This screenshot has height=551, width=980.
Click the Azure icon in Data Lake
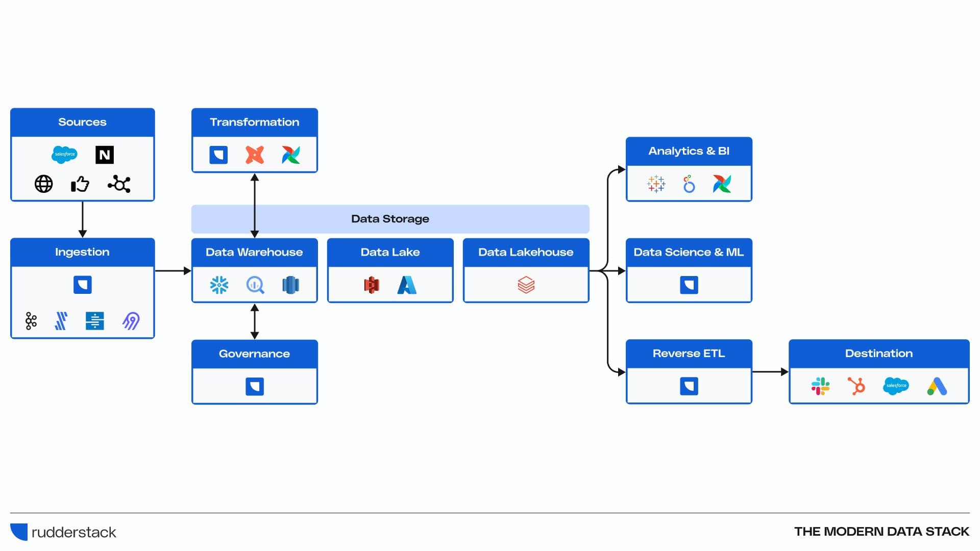(x=407, y=285)
